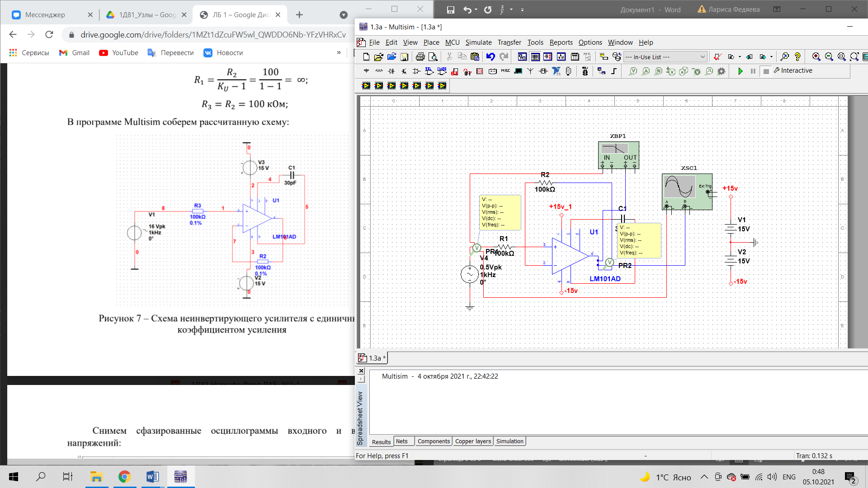868x488 pixels.
Task: Show hidden Chrome bookmarks via » chevron
Action: (339, 53)
